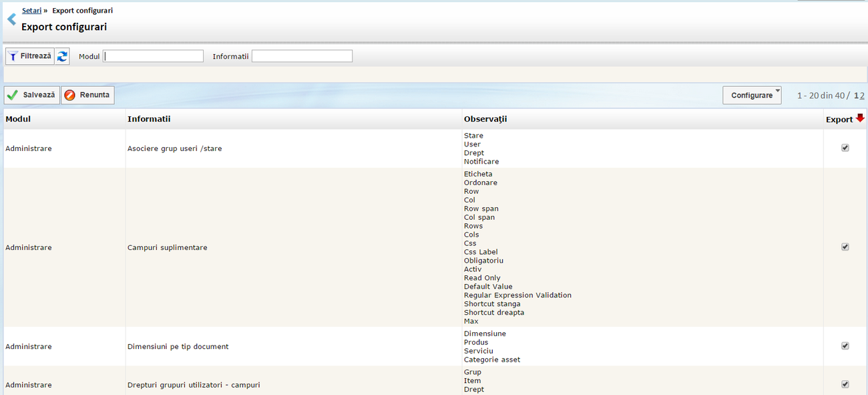
Task: Save changes with the Salvează button
Action: coord(32,95)
